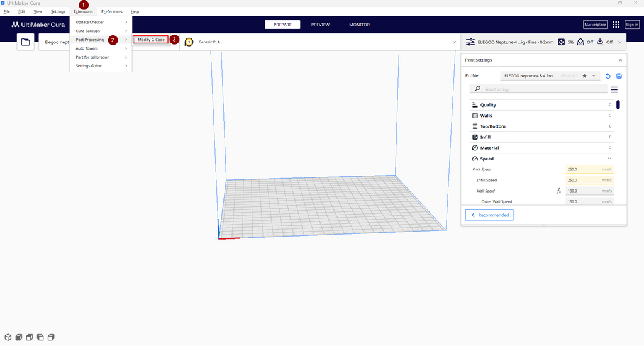Screen dimensions: 644x346
Task: Click the Infill category icon
Action: (x=475, y=137)
